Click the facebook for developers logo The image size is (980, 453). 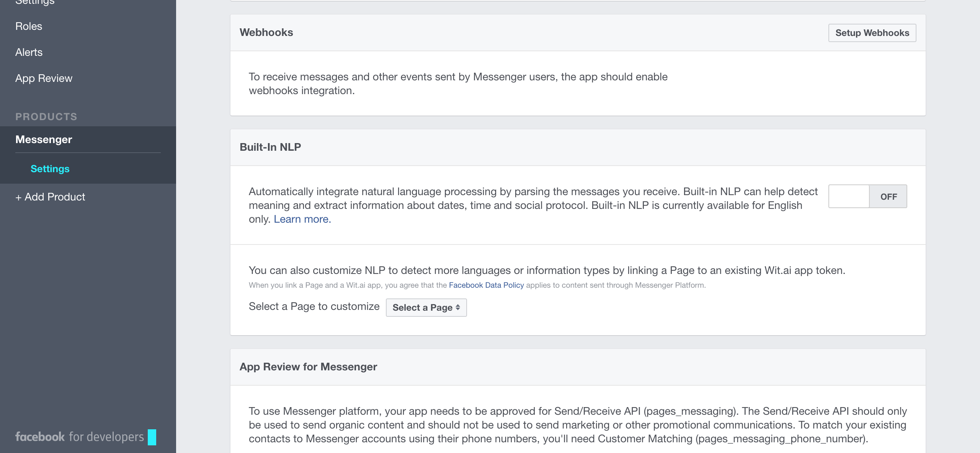click(79, 437)
